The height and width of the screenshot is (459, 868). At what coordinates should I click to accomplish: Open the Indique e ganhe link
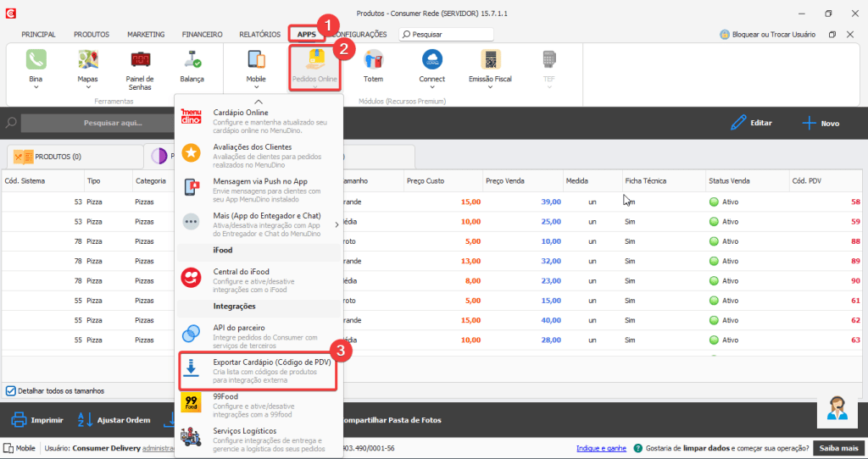[x=601, y=448]
